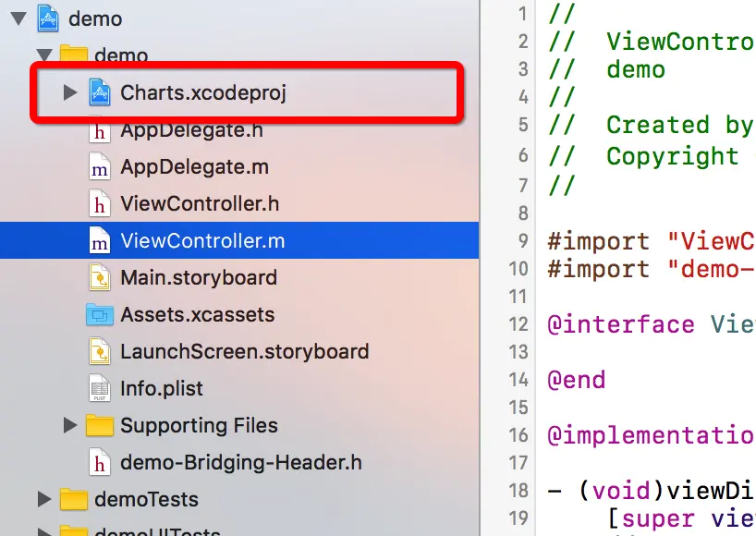Click the demo comment on line 3

click(636, 70)
